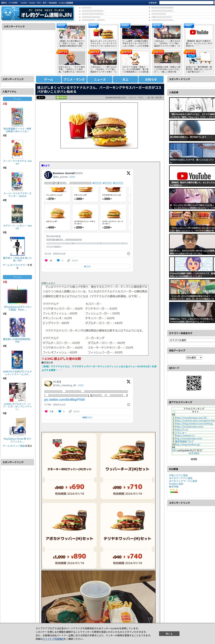Screen dimensions: 215x644
Task: Click the copy link icon on Tofu_Hamburg_86 tweet
Action: tap(70, 411)
